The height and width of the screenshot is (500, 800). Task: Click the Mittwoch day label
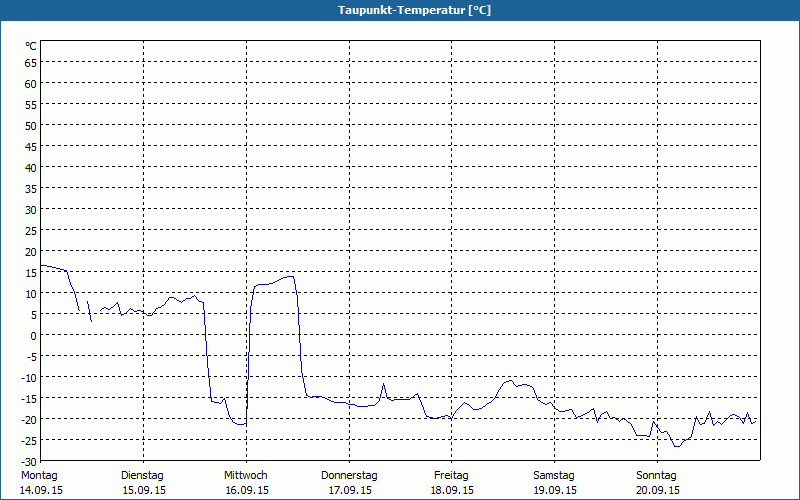pyautogui.click(x=246, y=476)
